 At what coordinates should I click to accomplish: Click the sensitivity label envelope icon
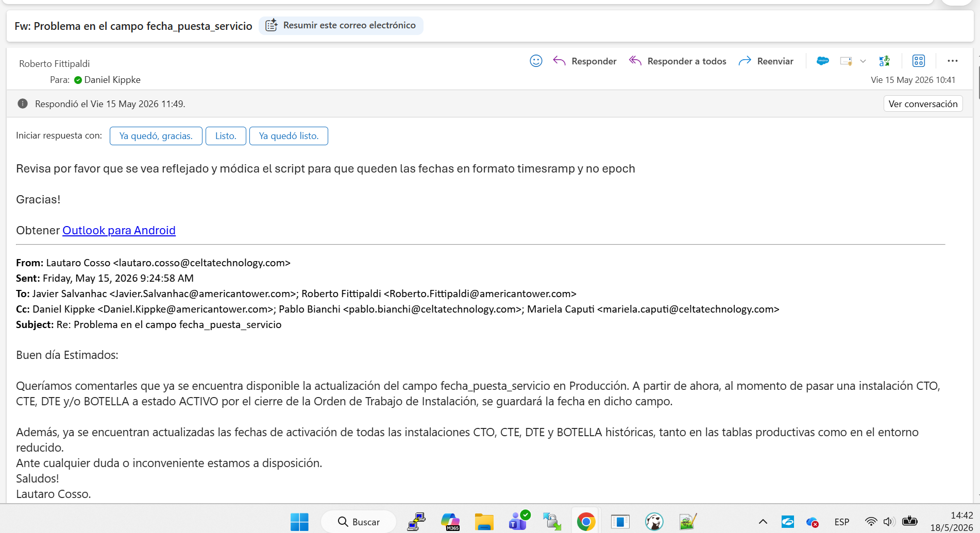(846, 61)
